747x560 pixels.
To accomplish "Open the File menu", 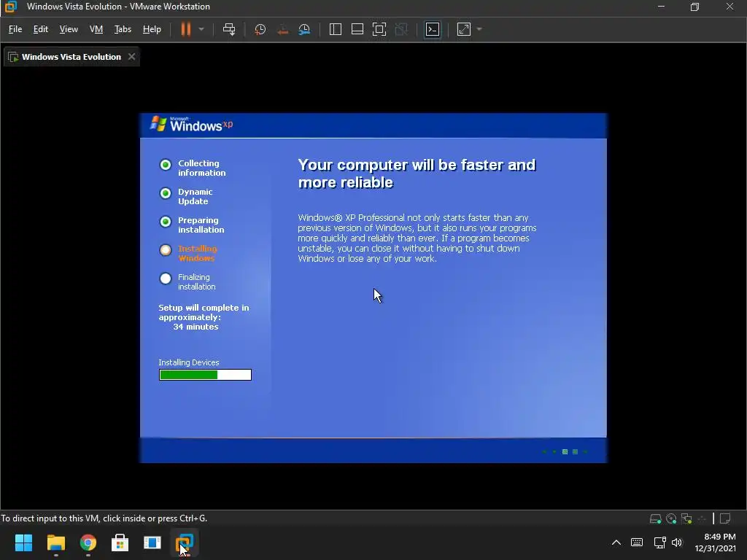I will pos(15,29).
